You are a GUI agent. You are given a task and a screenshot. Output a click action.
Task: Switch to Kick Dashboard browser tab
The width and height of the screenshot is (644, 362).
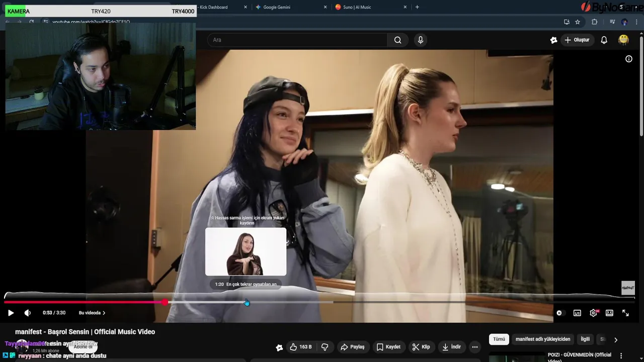[213, 7]
